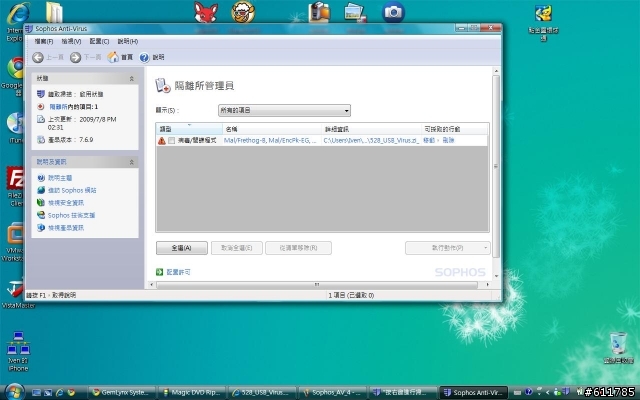Switch to Sophos_AV_4 taskbar button
The height and width of the screenshot is (400, 640).
pos(332,392)
